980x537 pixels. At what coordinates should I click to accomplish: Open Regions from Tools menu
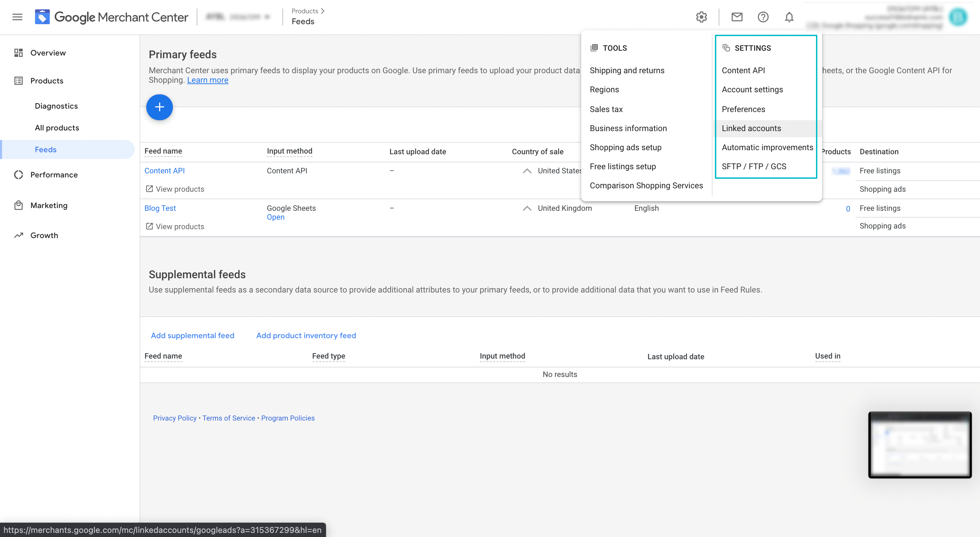coord(604,90)
